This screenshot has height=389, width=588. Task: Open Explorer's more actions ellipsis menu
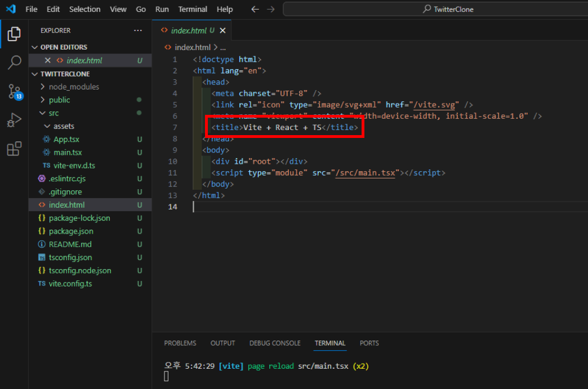[x=138, y=30]
